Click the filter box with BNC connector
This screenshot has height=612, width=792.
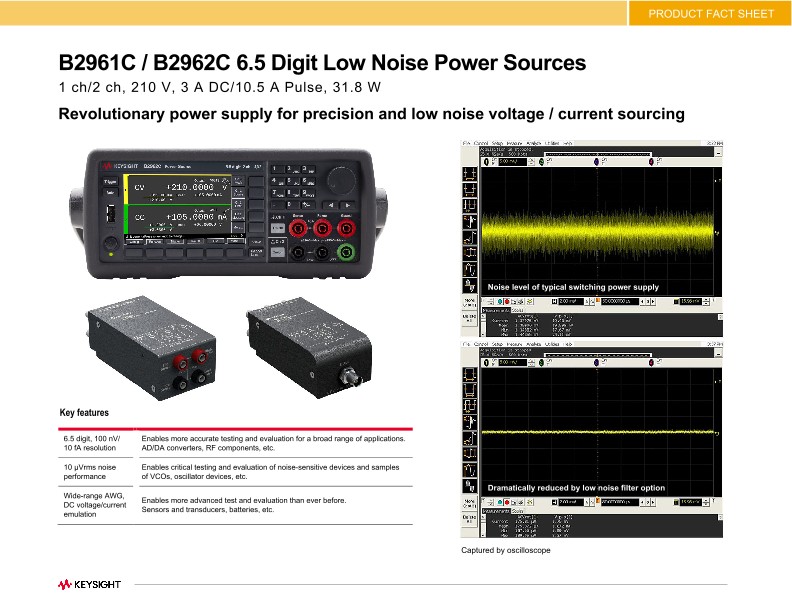click(310, 346)
